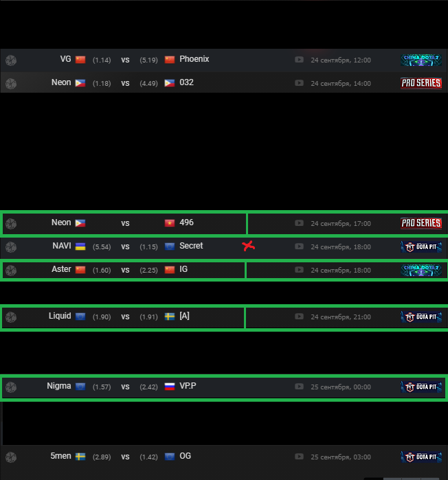
Task: Open Dota Pit logo in Nigma vs VP.P row
Action: (421, 387)
